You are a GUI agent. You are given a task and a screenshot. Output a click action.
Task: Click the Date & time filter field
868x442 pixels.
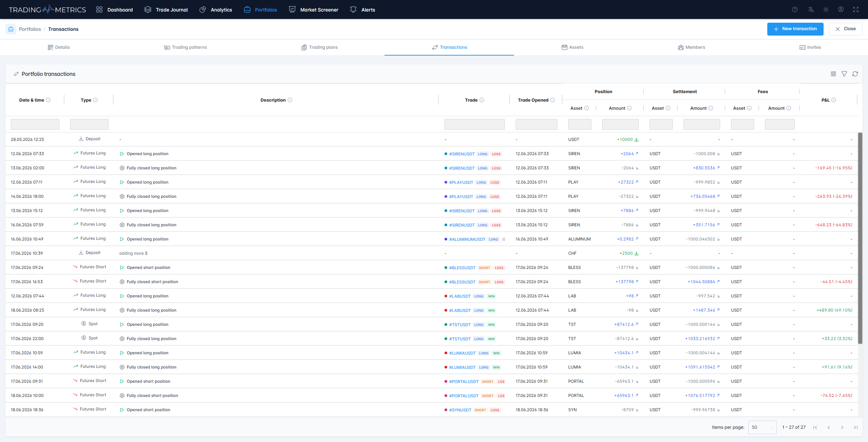[35, 124]
